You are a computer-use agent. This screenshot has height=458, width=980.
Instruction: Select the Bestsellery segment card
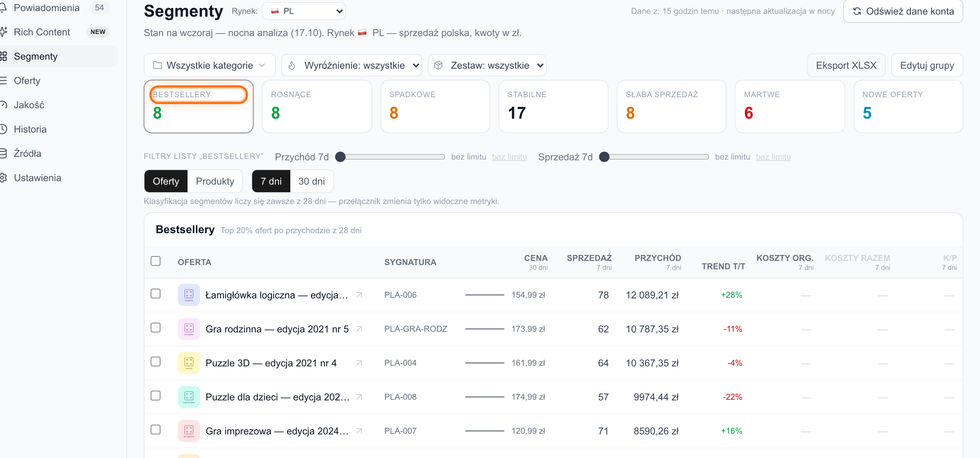[199, 107]
